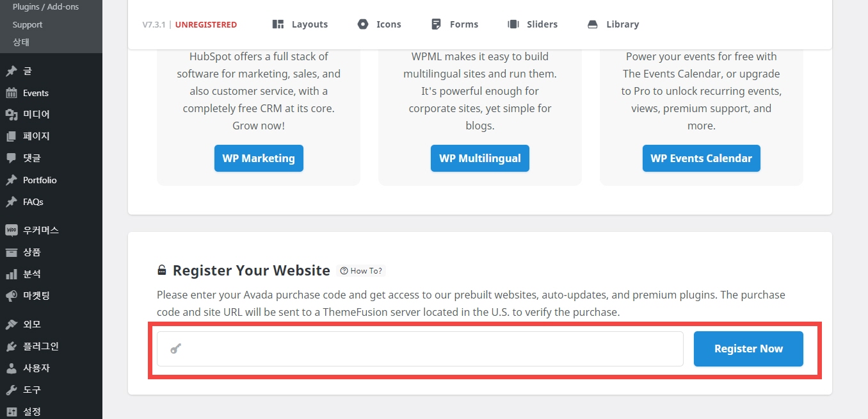Image resolution: width=868 pixels, height=419 pixels.
Task: Click the pages icon beside 페이지
Action: [12, 136]
